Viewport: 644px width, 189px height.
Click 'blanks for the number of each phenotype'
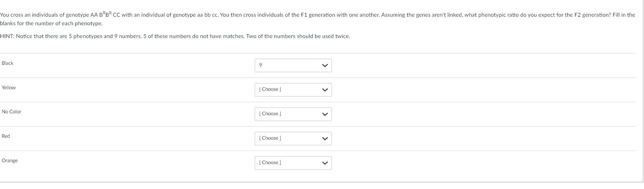tap(51, 24)
